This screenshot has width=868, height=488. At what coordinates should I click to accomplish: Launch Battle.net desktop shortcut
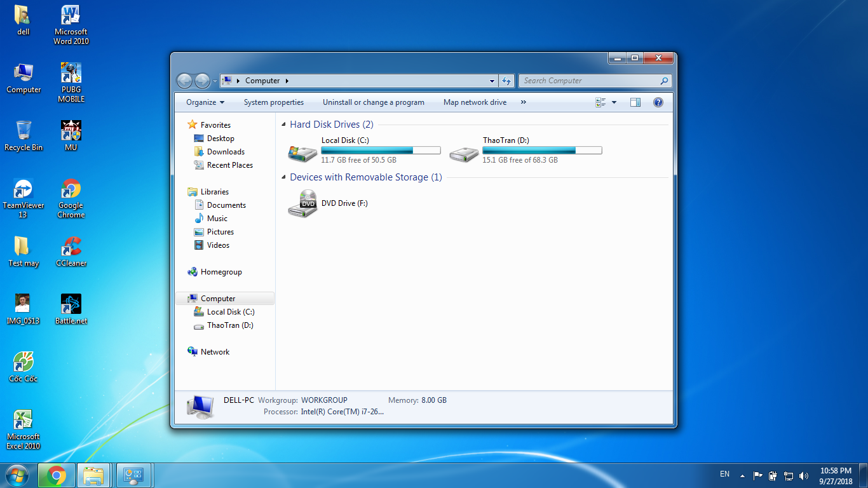click(71, 309)
